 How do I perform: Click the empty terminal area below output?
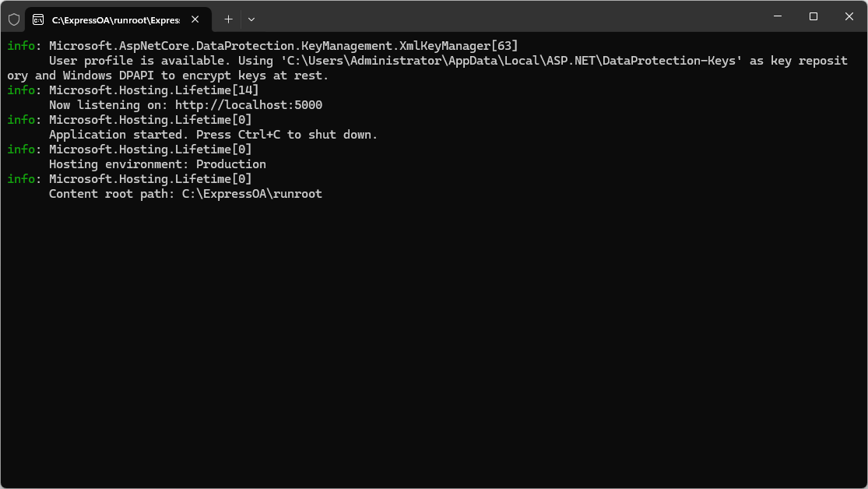click(433, 343)
